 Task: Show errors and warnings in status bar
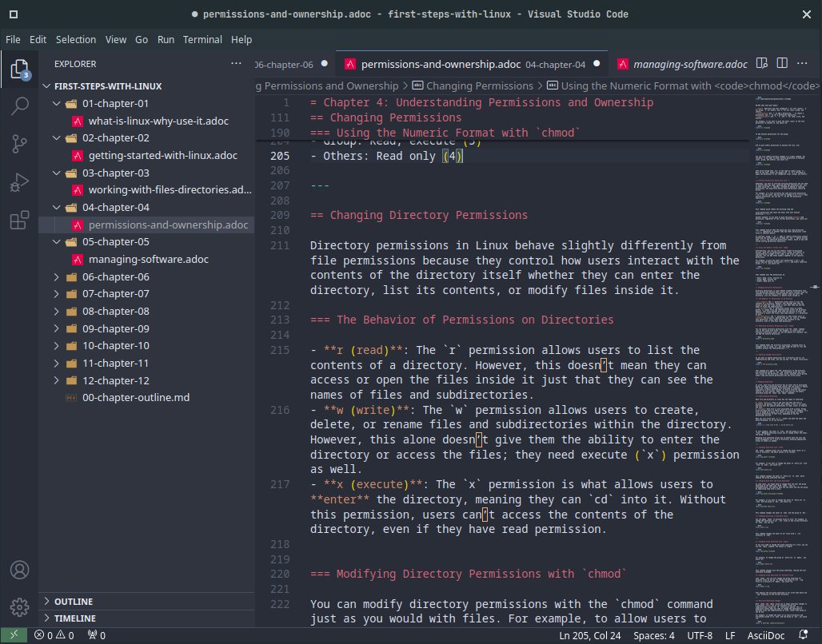coord(54,635)
